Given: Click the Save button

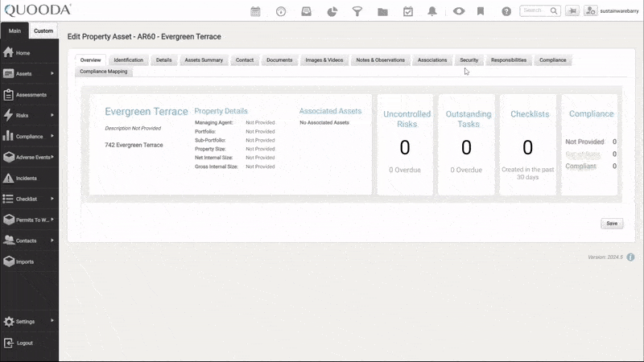Looking at the screenshot, I should tap(612, 224).
